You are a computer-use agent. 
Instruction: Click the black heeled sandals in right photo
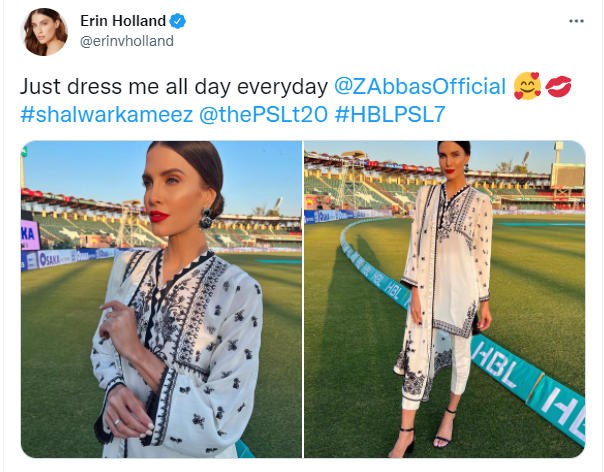(x=424, y=432)
